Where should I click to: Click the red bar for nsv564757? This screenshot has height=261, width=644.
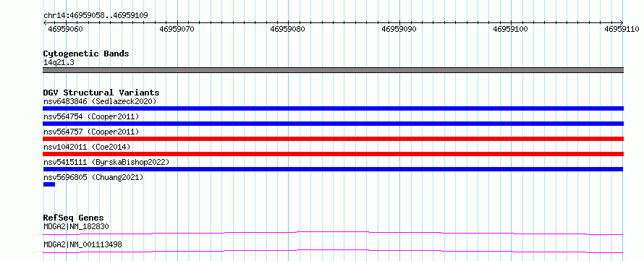click(x=333, y=139)
